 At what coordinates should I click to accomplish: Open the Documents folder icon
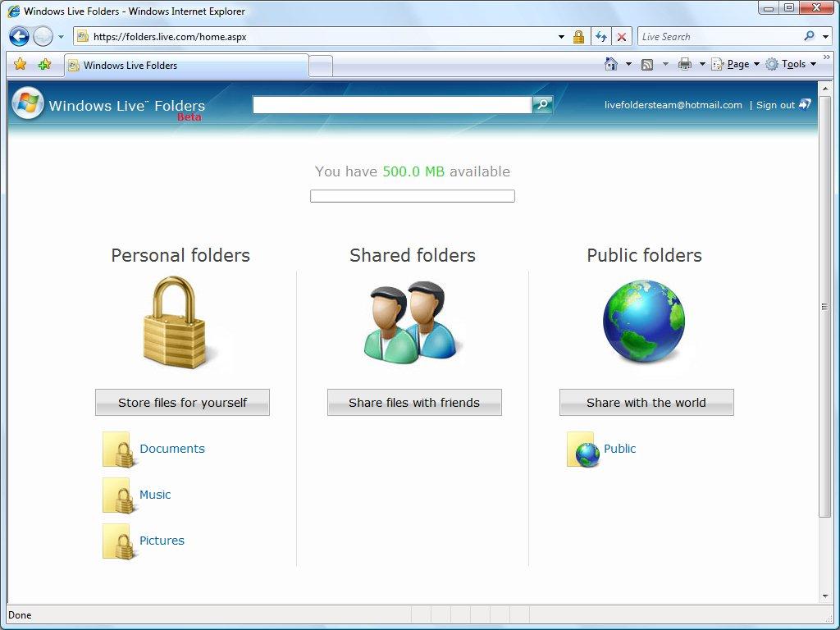[x=116, y=449]
